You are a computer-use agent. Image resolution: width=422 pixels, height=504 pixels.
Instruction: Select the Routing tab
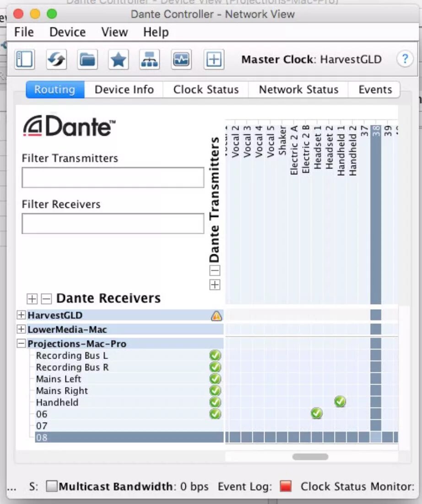55,89
